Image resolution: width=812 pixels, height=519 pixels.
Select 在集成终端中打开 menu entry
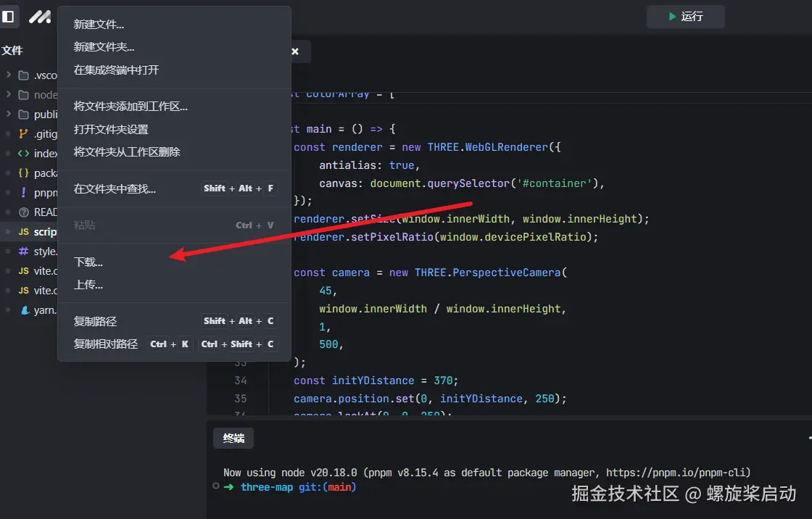(174, 70)
